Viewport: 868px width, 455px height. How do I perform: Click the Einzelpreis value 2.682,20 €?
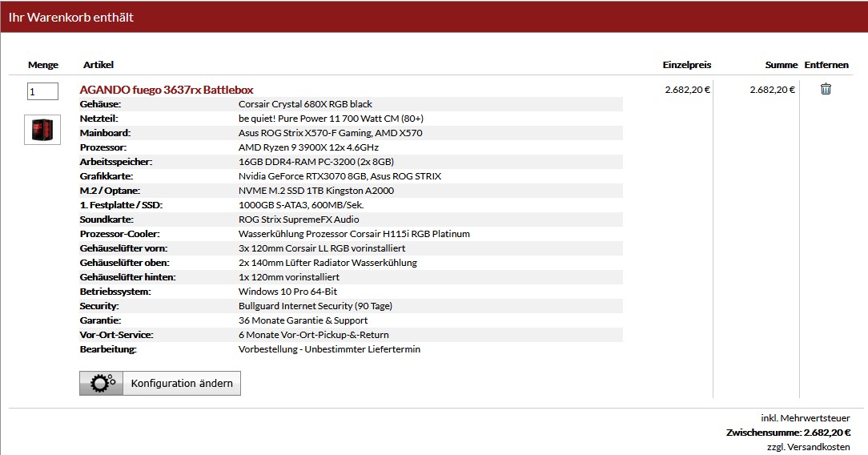point(688,90)
